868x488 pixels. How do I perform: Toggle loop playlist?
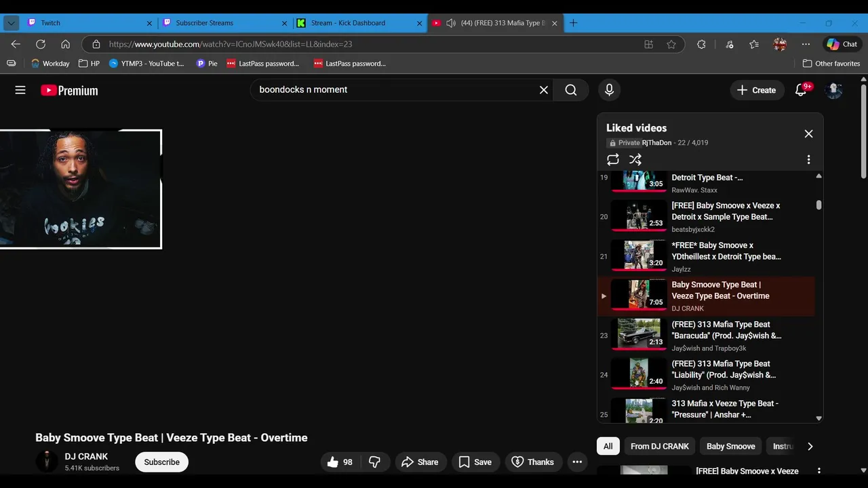tap(613, 159)
